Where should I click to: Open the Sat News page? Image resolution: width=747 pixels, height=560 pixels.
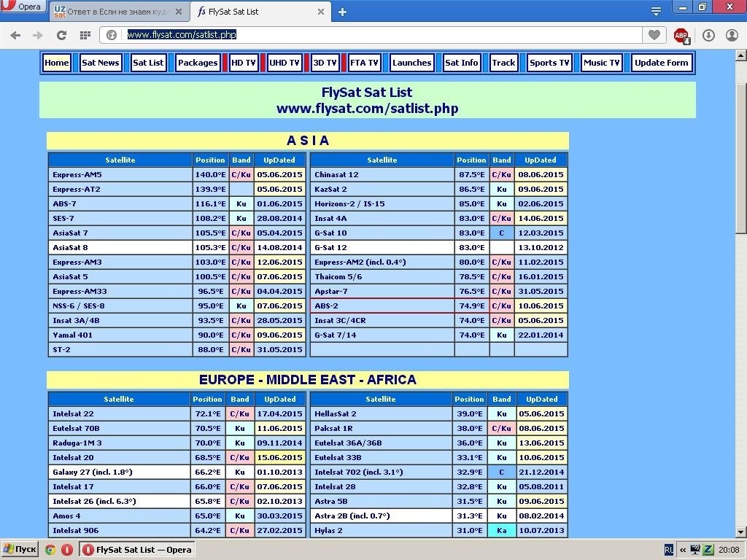(101, 63)
